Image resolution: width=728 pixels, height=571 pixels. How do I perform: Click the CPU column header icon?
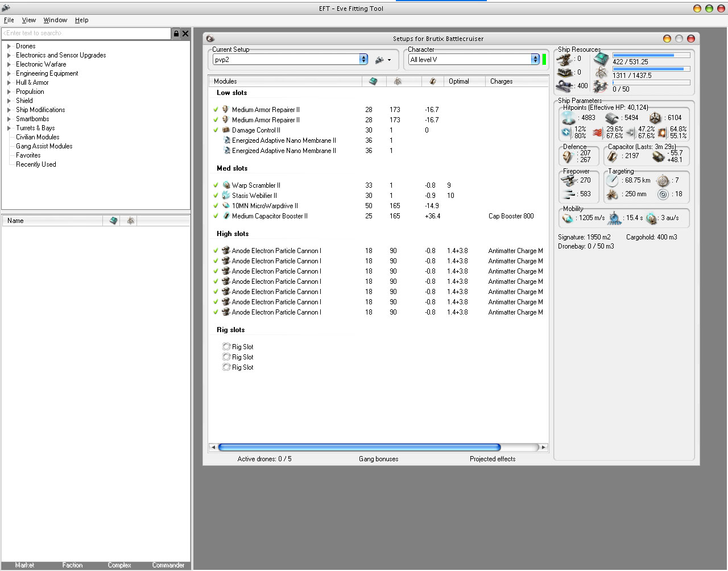click(x=373, y=81)
